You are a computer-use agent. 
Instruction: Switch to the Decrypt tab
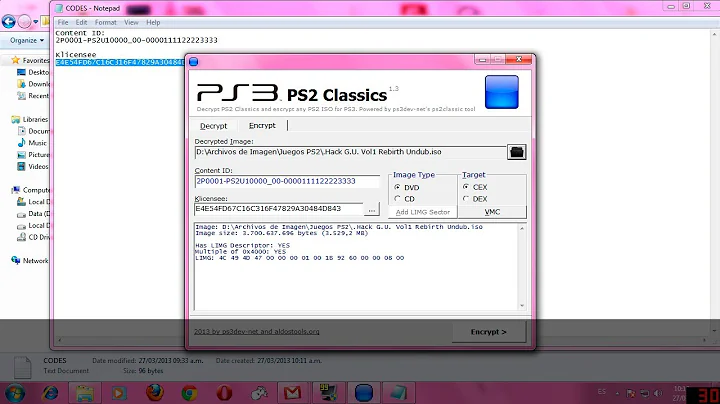[x=214, y=126]
